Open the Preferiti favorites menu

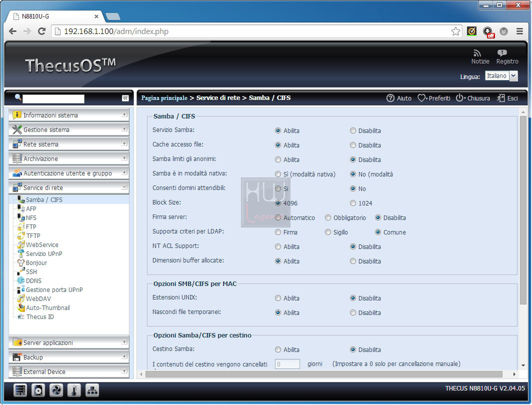[x=434, y=98]
